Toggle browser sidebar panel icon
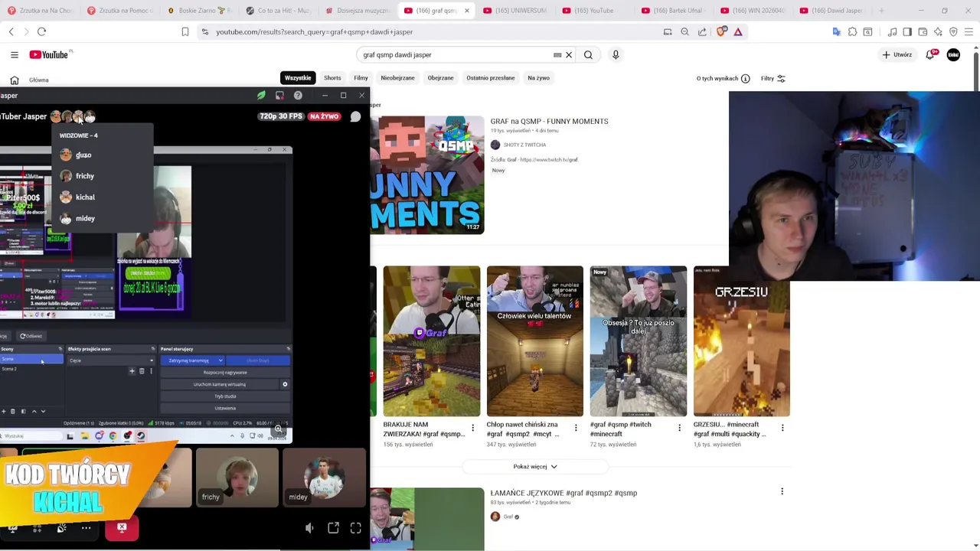 [x=907, y=31]
